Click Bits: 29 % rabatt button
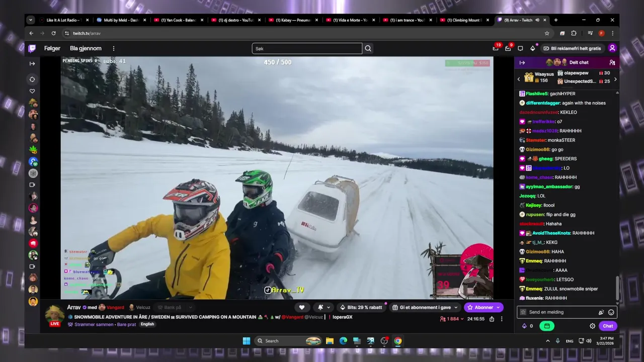 361,307
